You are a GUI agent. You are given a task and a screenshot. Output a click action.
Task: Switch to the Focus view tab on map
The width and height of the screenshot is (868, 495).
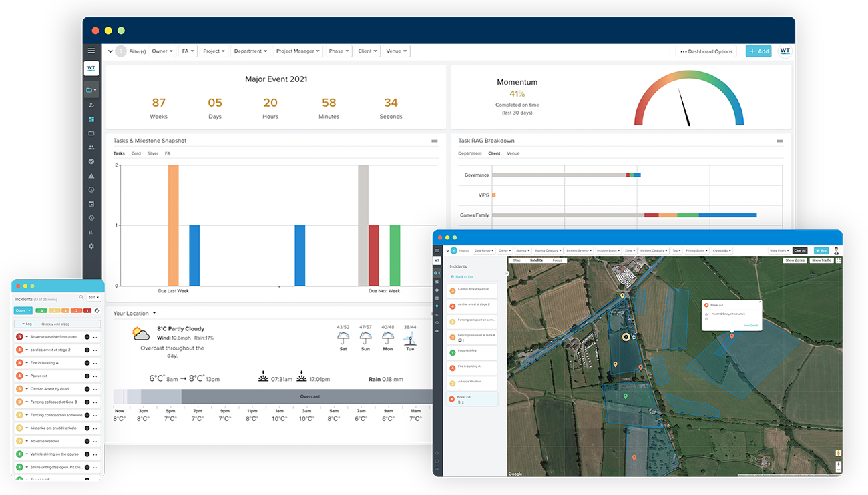point(557,260)
